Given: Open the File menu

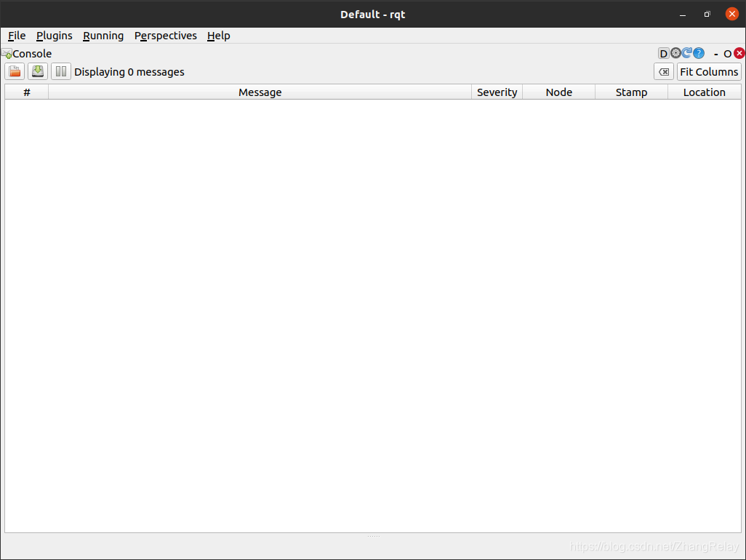Looking at the screenshot, I should tap(17, 36).
